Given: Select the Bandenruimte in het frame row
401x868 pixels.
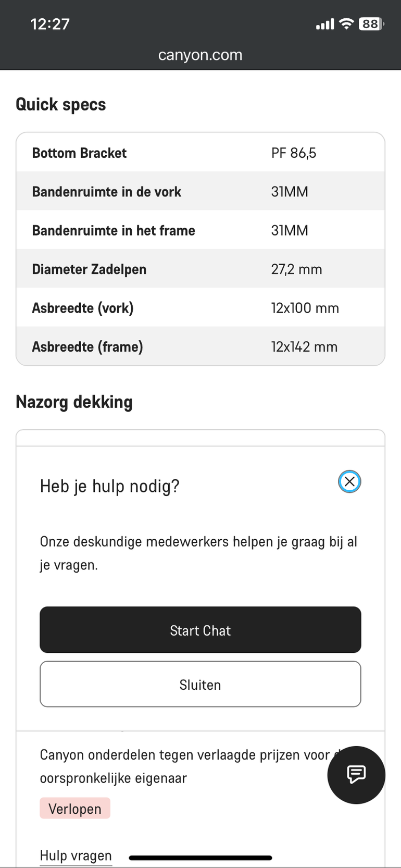Looking at the screenshot, I should click(x=200, y=230).
